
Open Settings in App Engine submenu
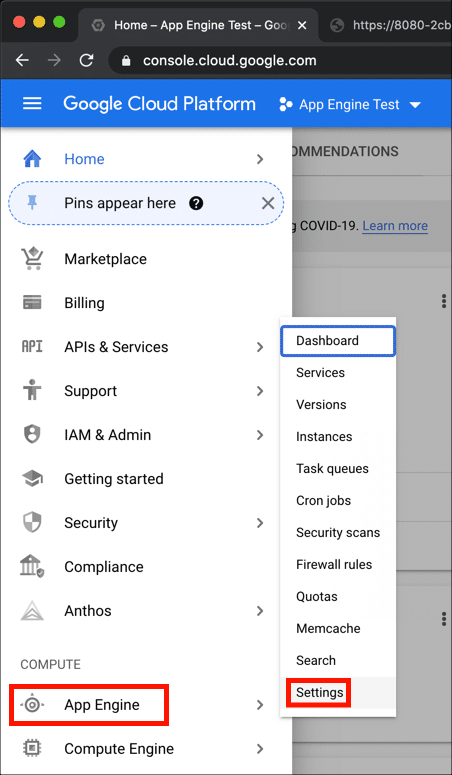click(338, 692)
